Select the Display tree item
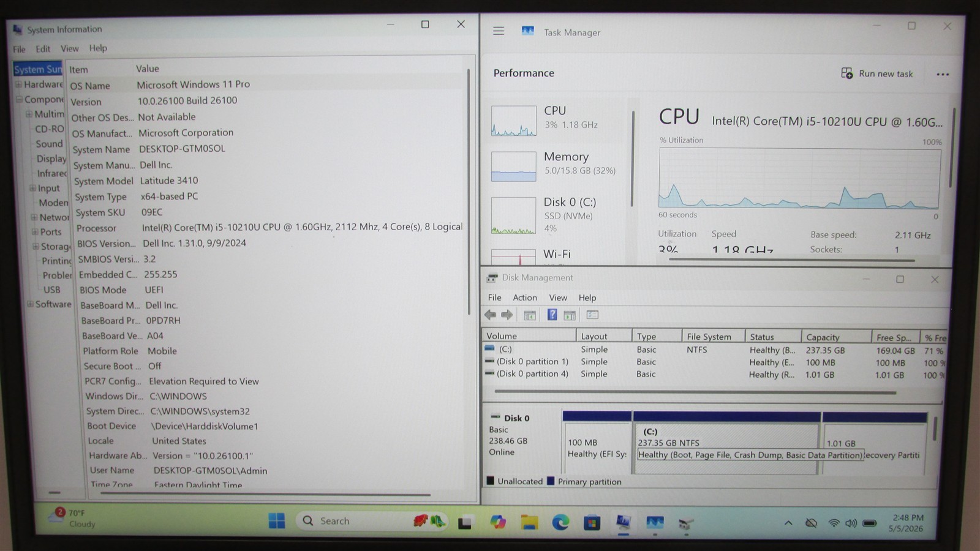The image size is (980, 551). (x=51, y=159)
